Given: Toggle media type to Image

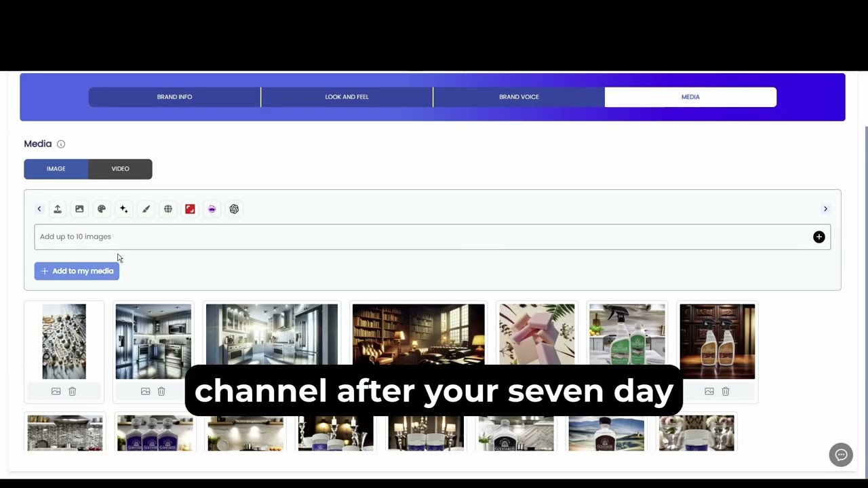Looking at the screenshot, I should point(56,169).
